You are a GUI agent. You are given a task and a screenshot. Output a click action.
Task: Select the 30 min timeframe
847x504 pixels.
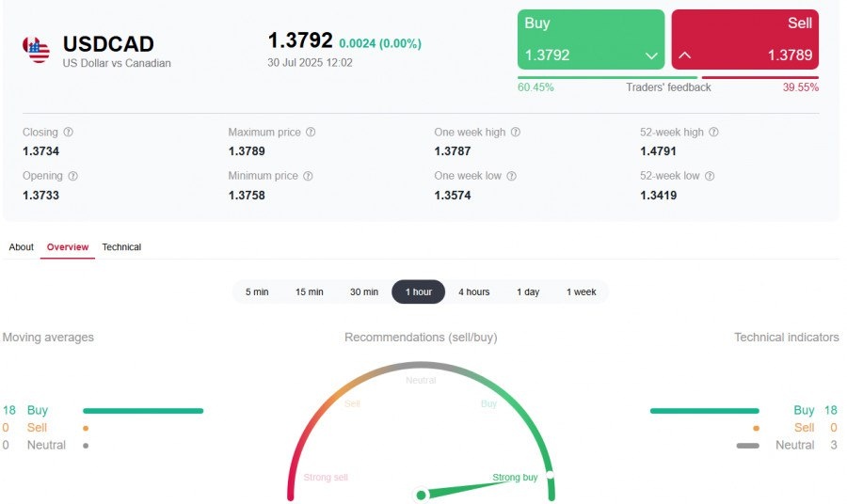tap(364, 291)
